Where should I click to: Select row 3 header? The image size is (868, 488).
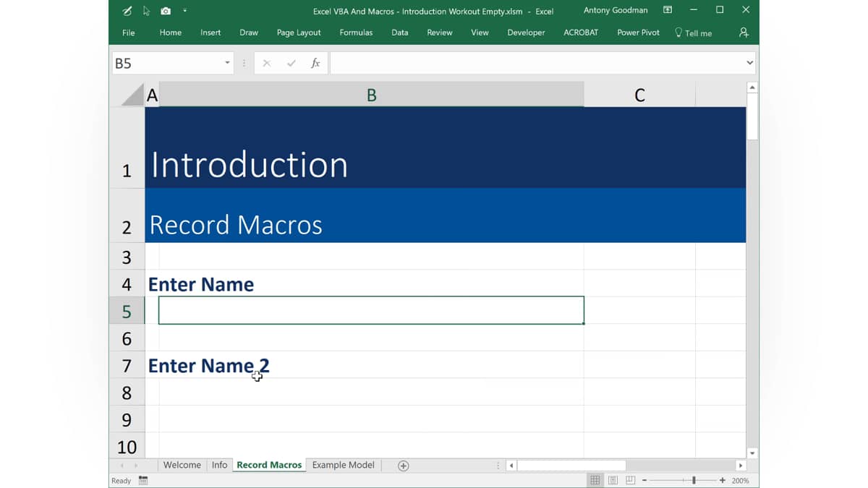point(127,257)
